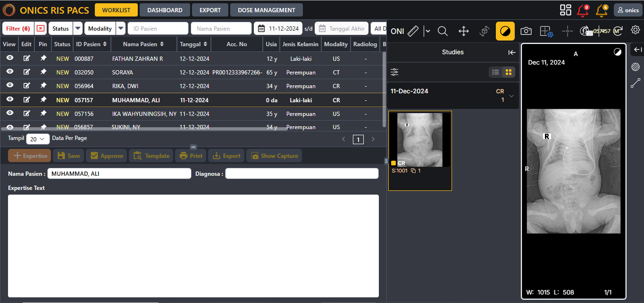Switch studies to list view

pyautogui.click(x=495, y=72)
